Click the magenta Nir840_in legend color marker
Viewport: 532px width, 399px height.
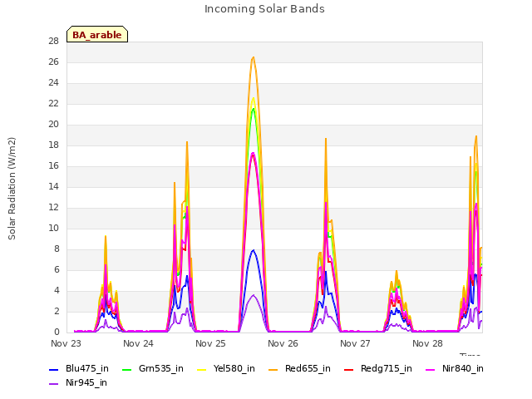coord(431,369)
